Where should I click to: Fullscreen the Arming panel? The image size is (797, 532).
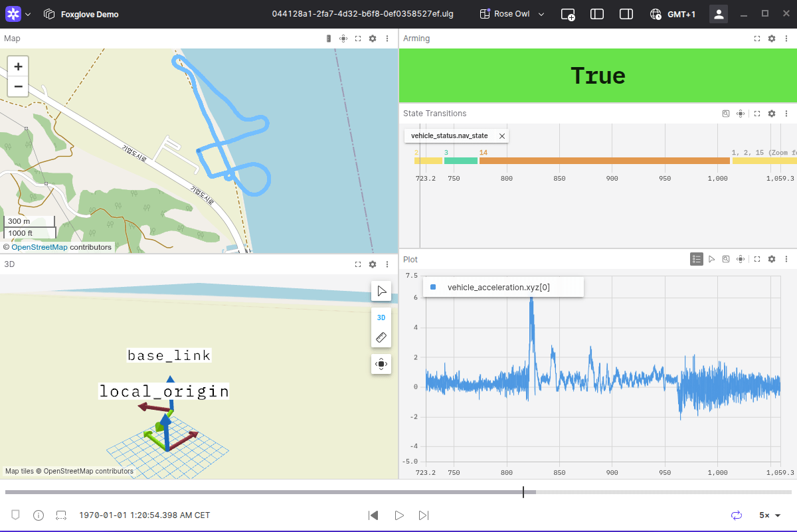pos(757,39)
